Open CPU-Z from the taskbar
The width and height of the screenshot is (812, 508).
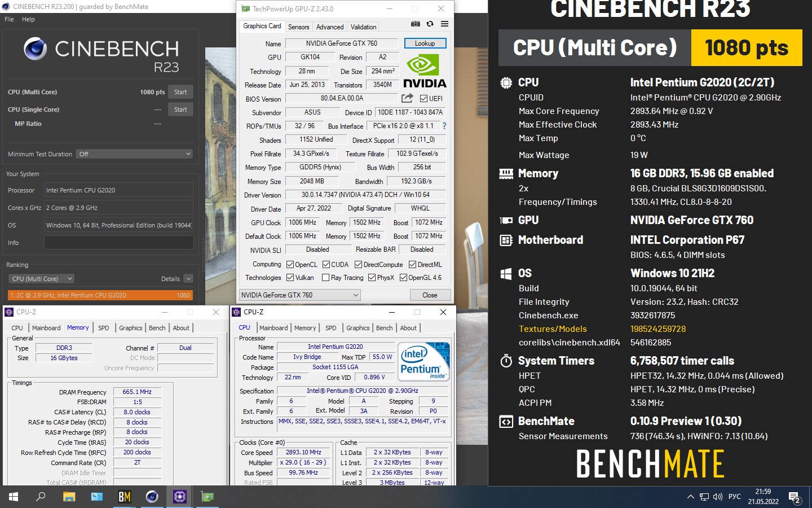pos(179,497)
